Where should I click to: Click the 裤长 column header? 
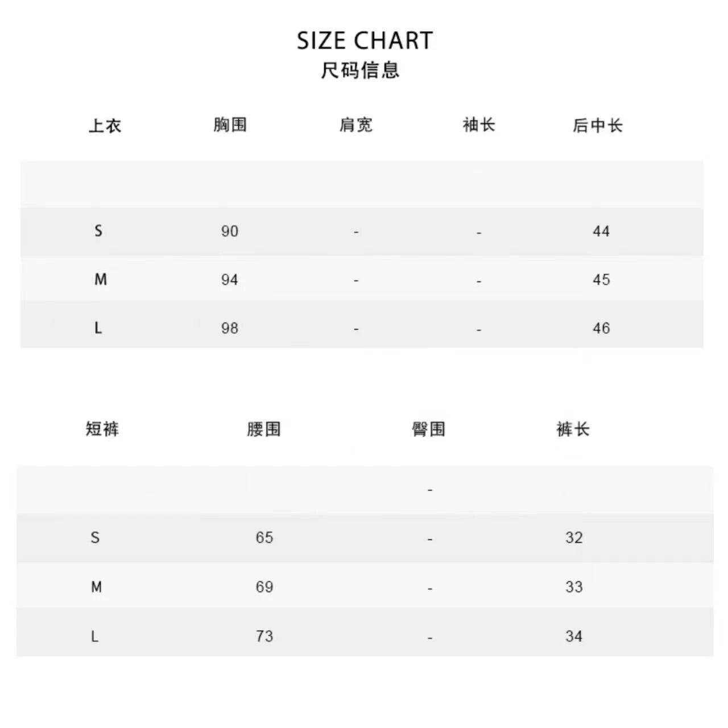click(573, 429)
